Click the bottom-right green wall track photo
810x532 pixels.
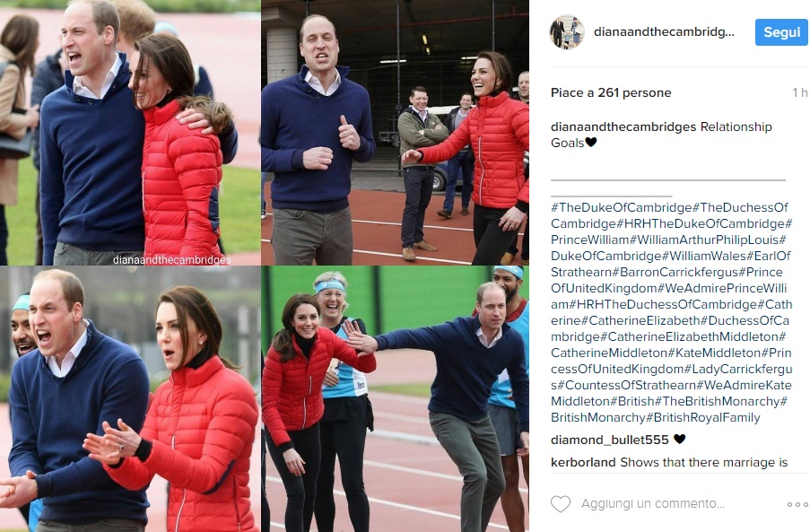click(x=396, y=399)
